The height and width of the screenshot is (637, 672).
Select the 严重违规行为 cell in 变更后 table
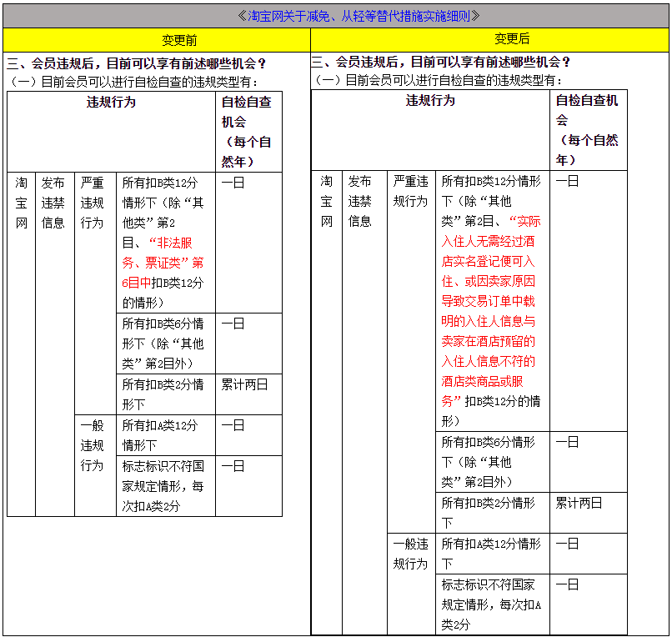click(x=411, y=352)
